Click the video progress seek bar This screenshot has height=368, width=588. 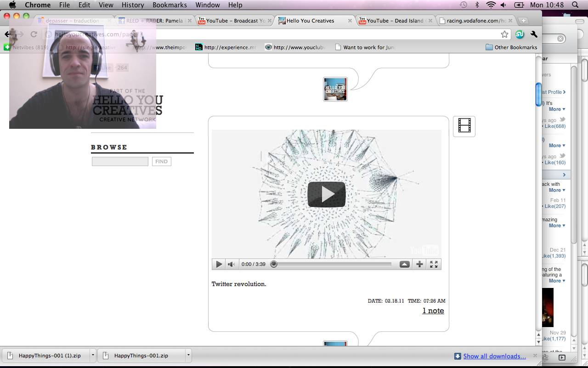(x=333, y=264)
